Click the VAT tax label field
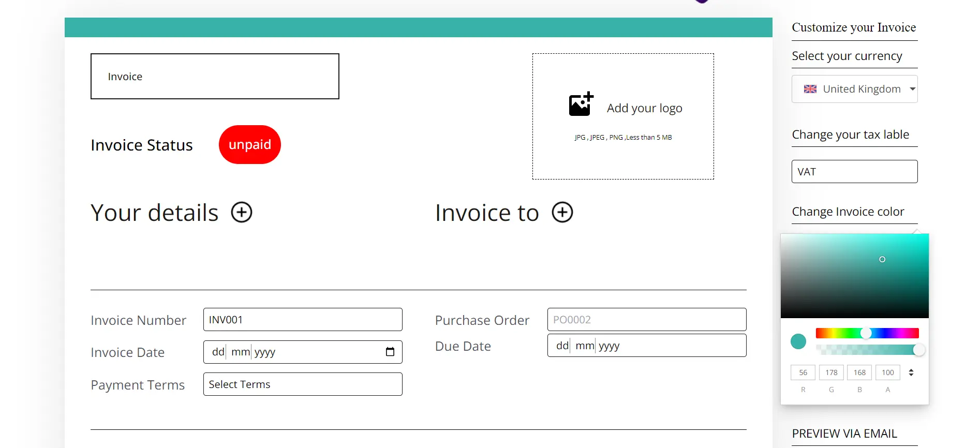 click(x=854, y=172)
